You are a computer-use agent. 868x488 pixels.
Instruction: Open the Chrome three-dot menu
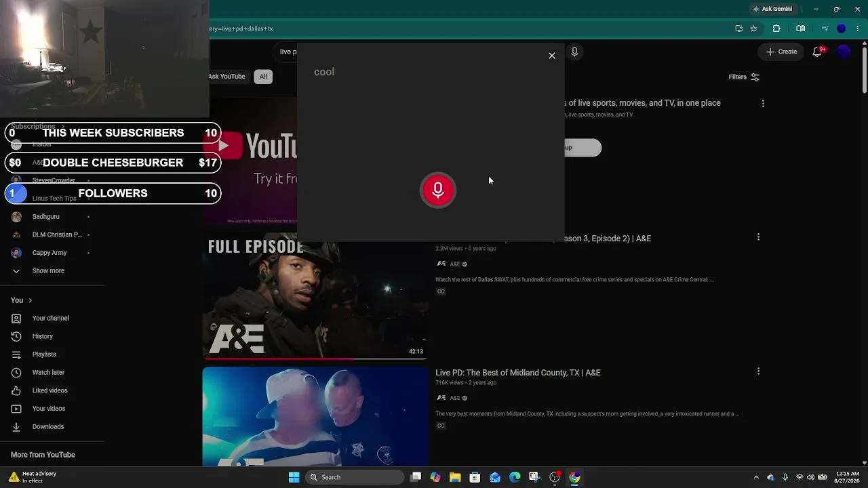858,28
